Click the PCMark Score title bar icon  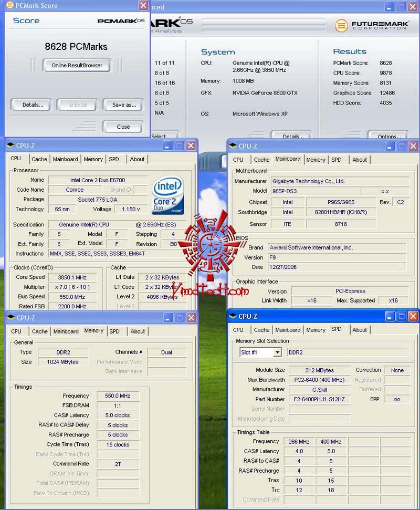point(10,5)
